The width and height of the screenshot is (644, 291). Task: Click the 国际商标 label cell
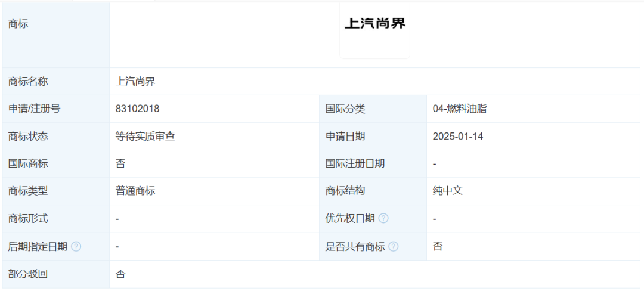click(x=56, y=164)
